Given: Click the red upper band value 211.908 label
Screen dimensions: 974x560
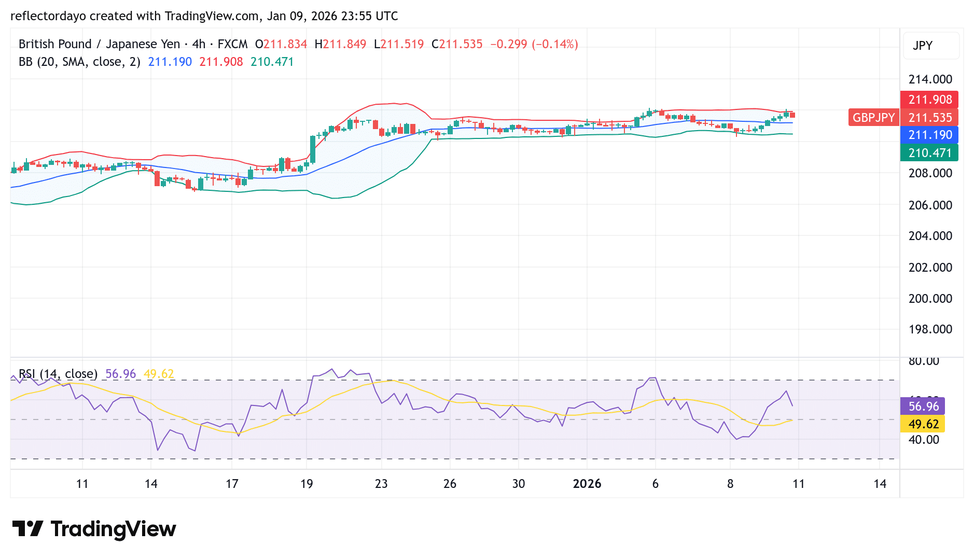Looking at the screenshot, I should pyautogui.click(x=929, y=100).
